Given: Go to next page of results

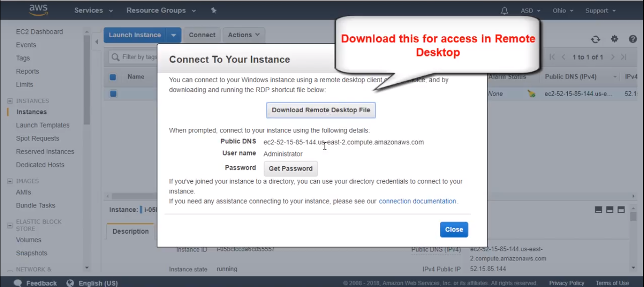Looking at the screenshot, I should [612, 57].
